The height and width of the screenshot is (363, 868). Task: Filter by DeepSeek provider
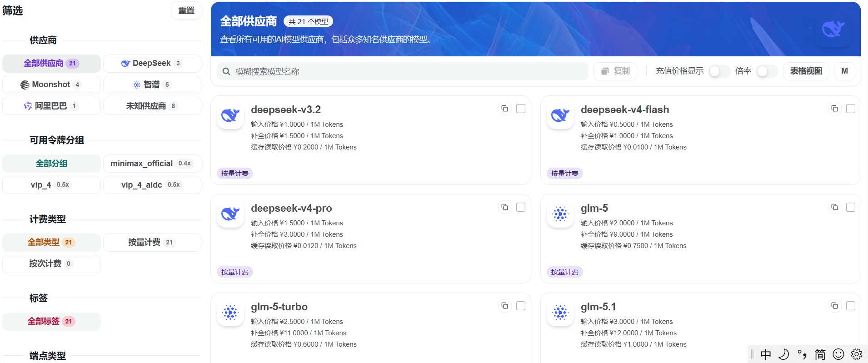point(152,64)
